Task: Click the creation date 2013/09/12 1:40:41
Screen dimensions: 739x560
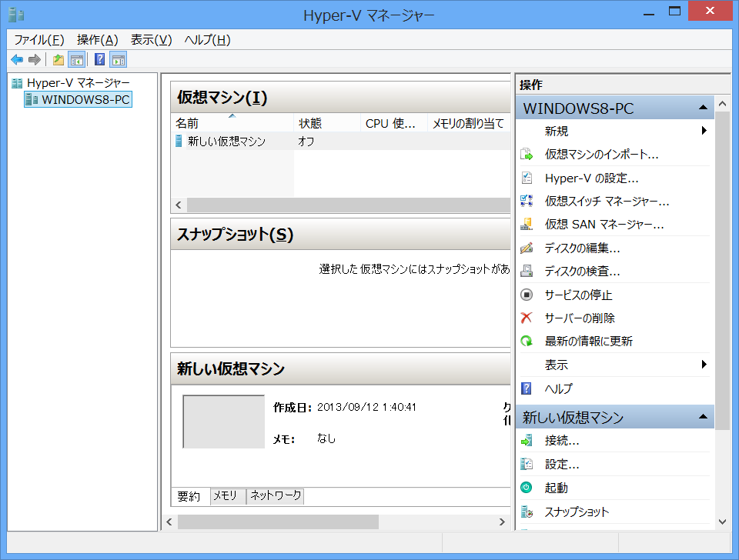Action: (366, 407)
